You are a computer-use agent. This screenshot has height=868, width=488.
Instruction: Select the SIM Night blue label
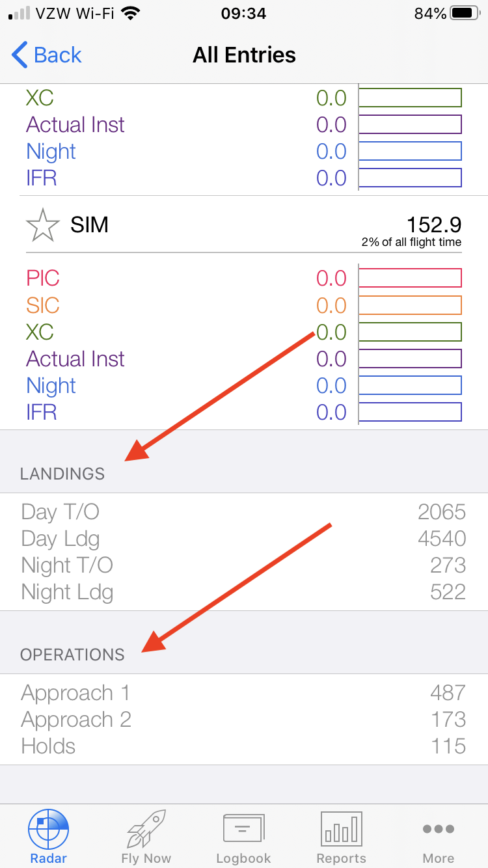51,386
